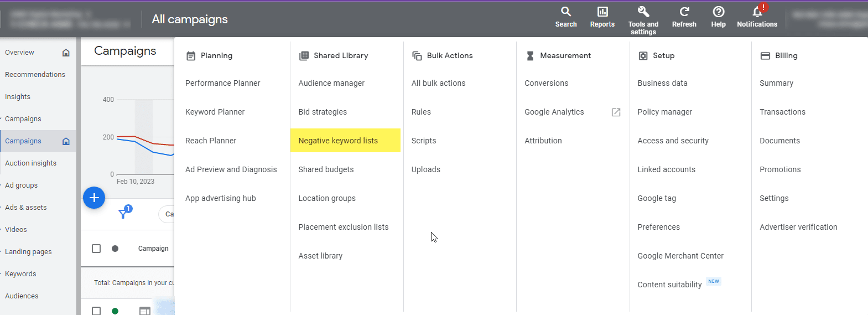
Task: Open All bulk actions
Action: click(438, 83)
